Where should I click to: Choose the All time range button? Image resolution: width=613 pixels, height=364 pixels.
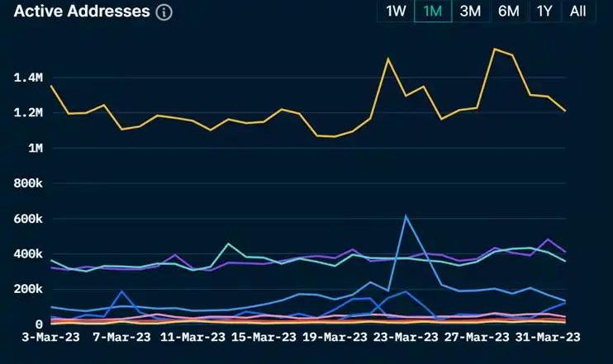pos(578,12)
